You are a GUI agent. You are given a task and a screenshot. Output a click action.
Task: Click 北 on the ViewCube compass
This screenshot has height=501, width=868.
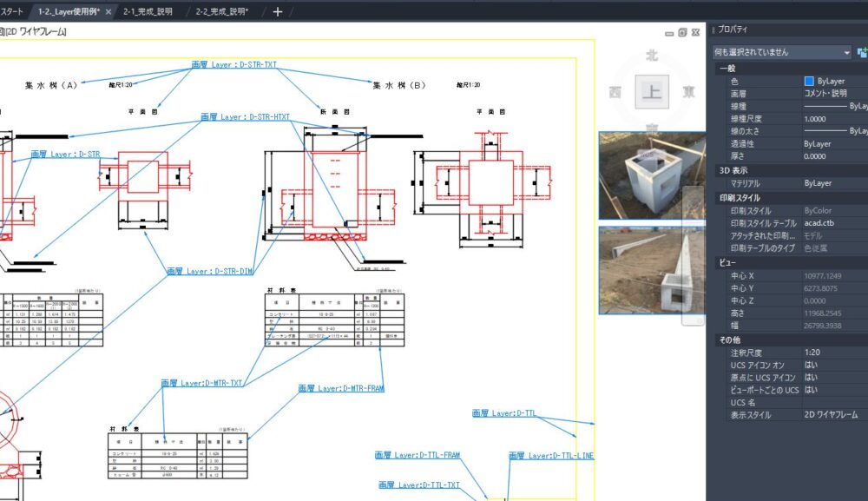point(652,56)
